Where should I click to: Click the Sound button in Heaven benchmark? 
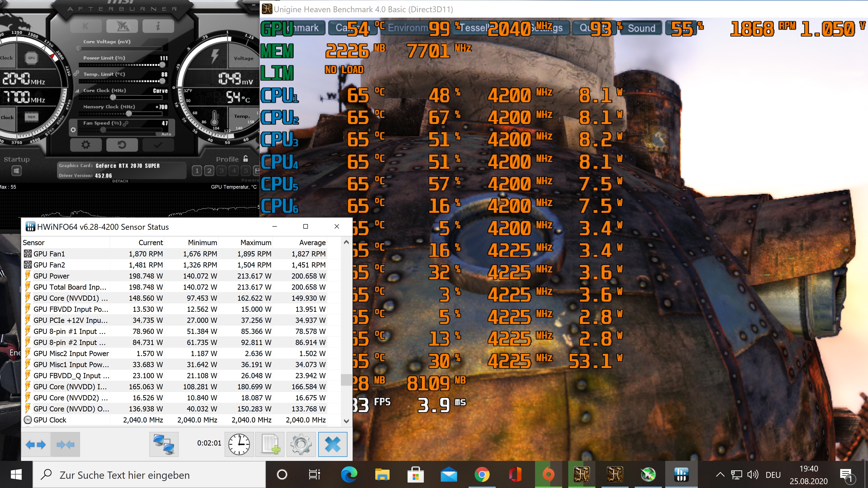(642, 28)
